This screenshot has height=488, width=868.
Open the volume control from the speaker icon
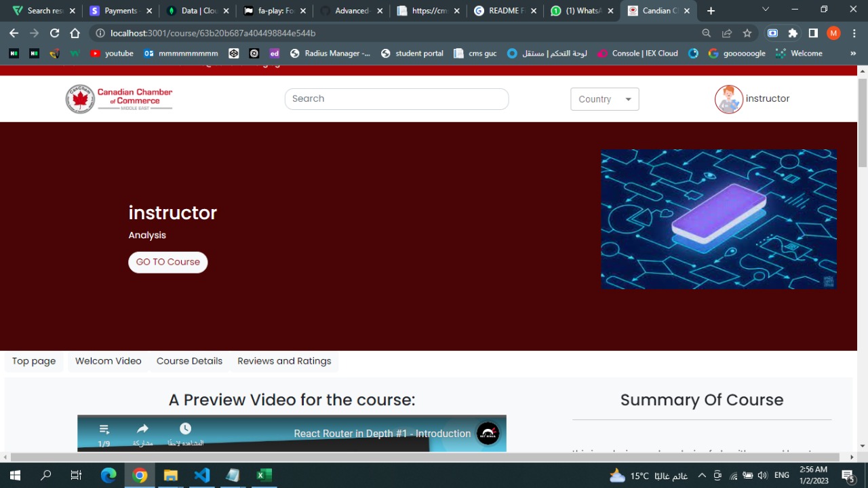[762, 475]
